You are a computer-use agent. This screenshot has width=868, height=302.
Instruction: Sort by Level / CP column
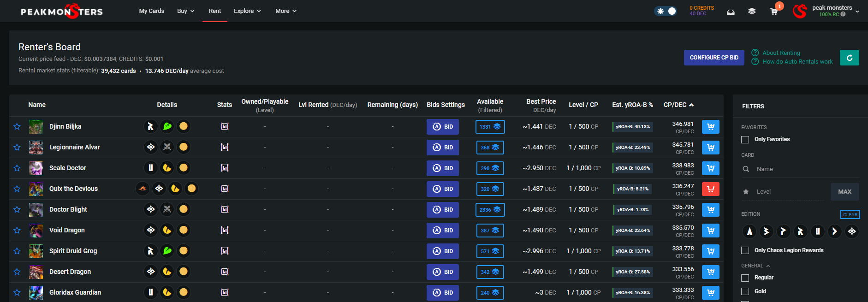point(583,105)
